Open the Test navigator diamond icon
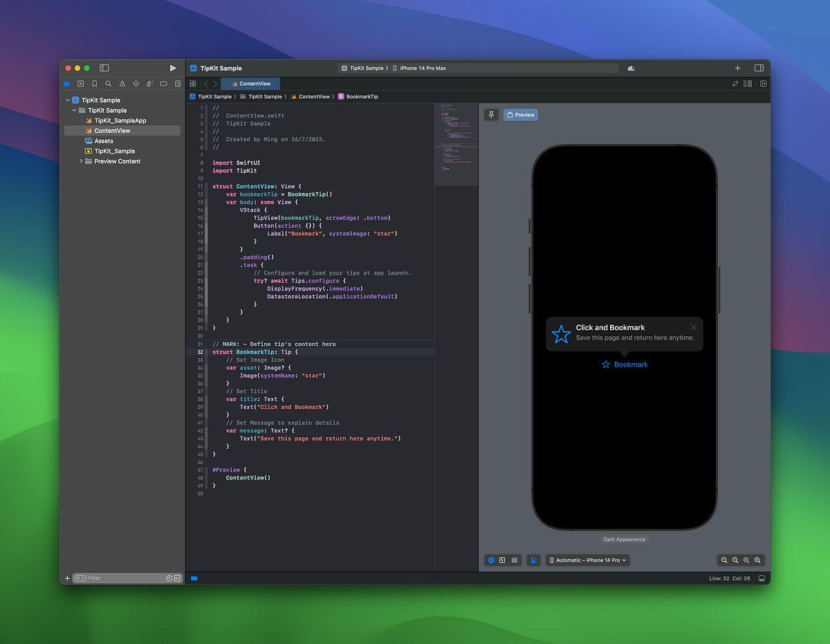 [x=136, y=83]
